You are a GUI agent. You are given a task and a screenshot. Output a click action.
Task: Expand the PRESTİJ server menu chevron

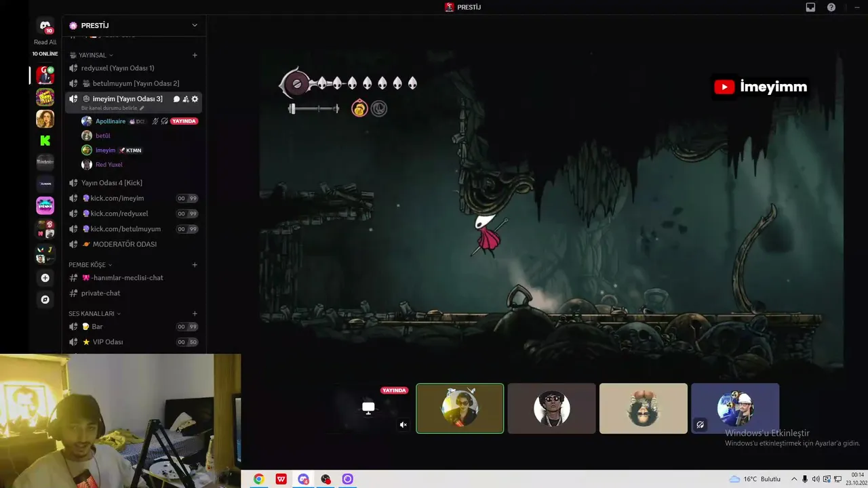tap(195, 25)
